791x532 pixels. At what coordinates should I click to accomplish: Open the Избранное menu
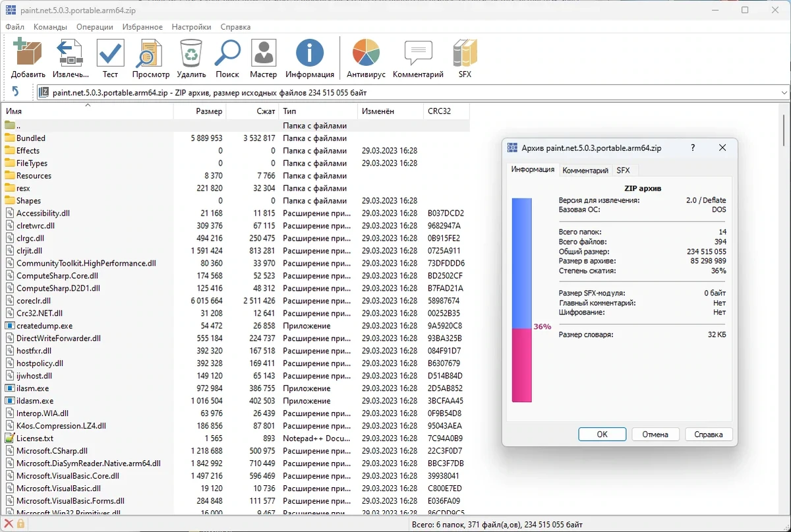pyautogui.click(x=142, y=27)
